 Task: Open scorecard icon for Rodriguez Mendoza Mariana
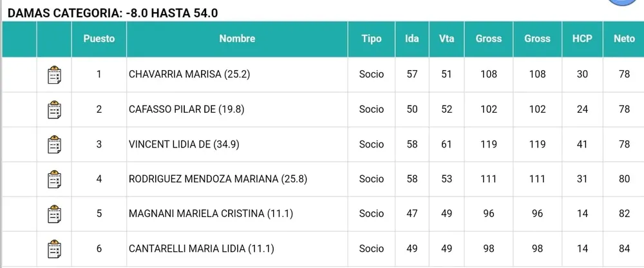pos(55,179)
